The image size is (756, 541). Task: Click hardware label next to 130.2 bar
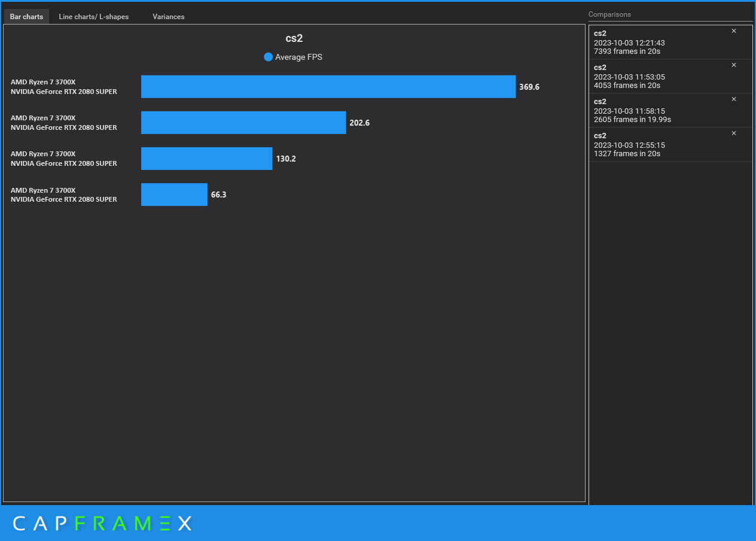coord(64,159)
